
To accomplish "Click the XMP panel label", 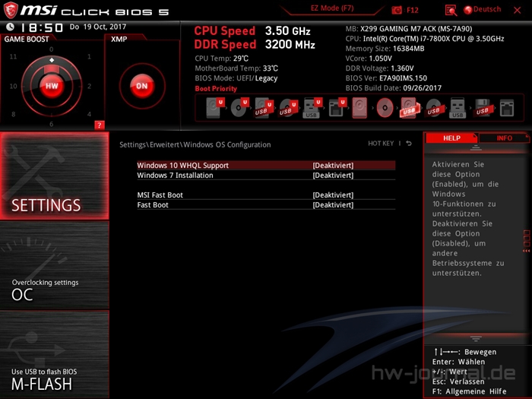I will pos(119,39).
